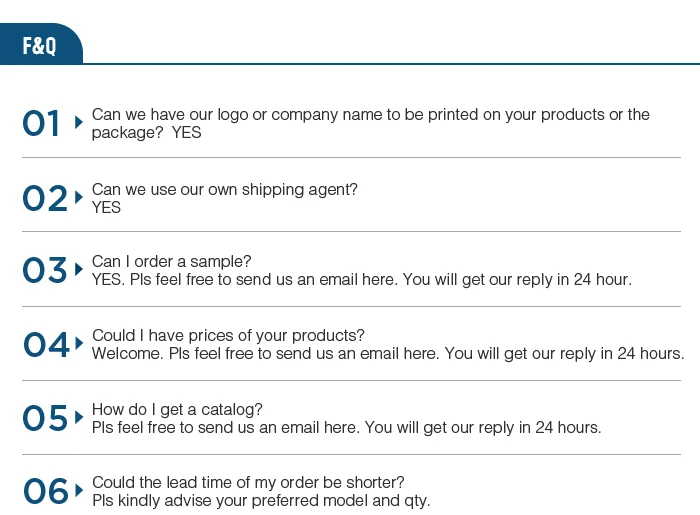Viewport: 700px width, 515px height.
Task: Click 'Pls kindly advise your preferred model' answer
Action: 261,500
